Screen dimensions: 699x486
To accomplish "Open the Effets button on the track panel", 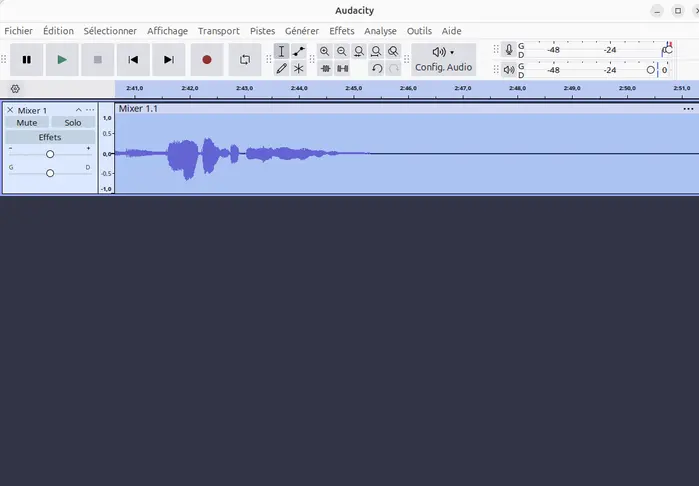I will pyautogui.click(x=50, y=137).
